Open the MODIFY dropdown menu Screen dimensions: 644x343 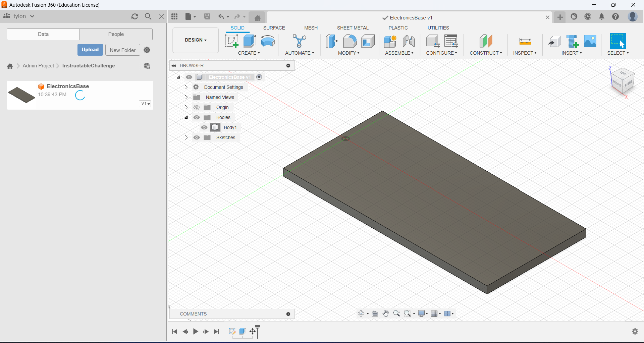pos(349,53)
